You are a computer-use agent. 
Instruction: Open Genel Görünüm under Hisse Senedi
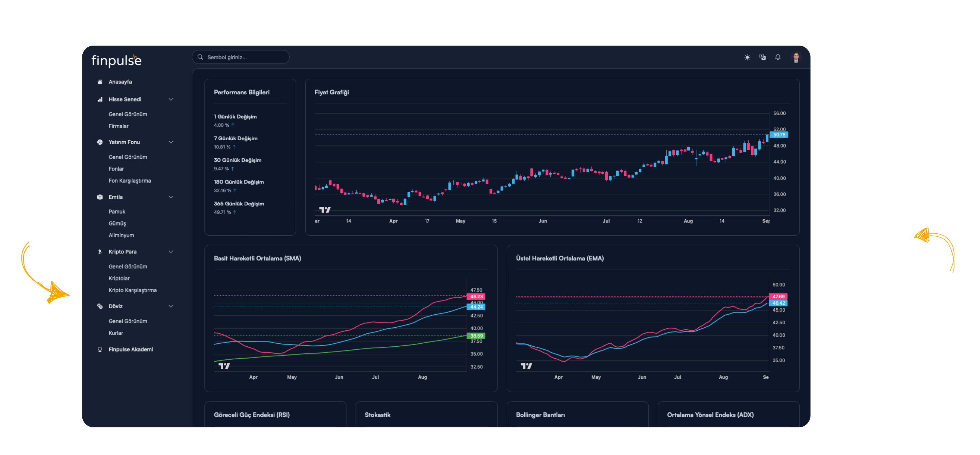pyautogui.click(x=128, y=114)
